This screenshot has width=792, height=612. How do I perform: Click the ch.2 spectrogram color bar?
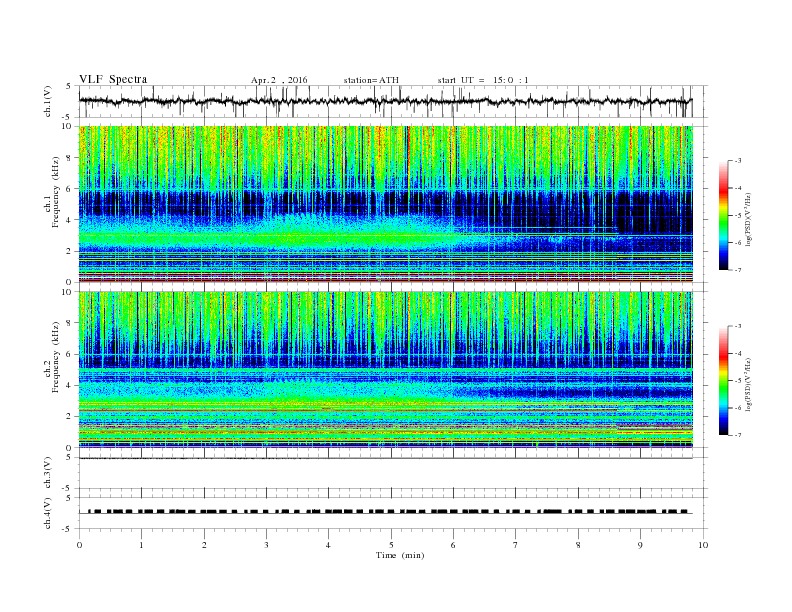pos(723,381)
